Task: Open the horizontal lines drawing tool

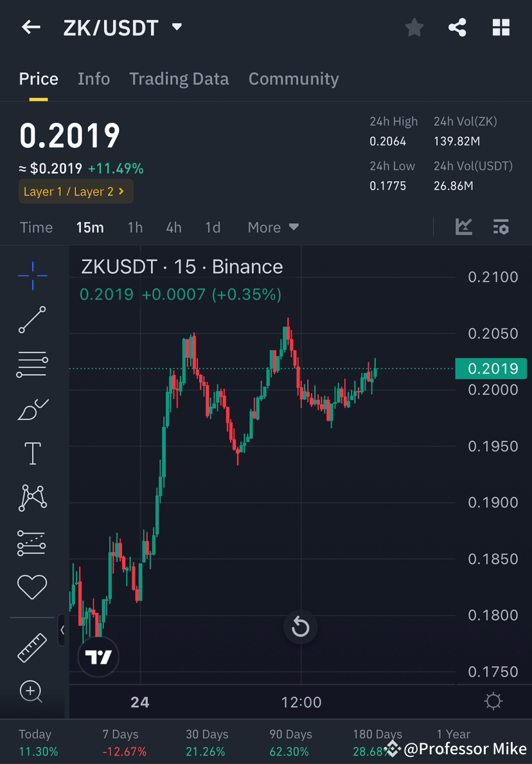Action: (32, 363)
